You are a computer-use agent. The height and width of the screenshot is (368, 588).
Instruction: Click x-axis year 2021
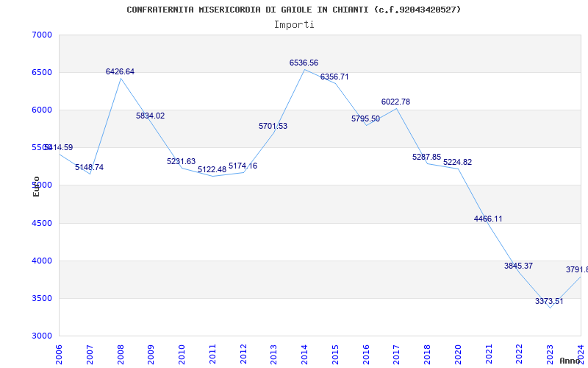(x=489, y=355)
